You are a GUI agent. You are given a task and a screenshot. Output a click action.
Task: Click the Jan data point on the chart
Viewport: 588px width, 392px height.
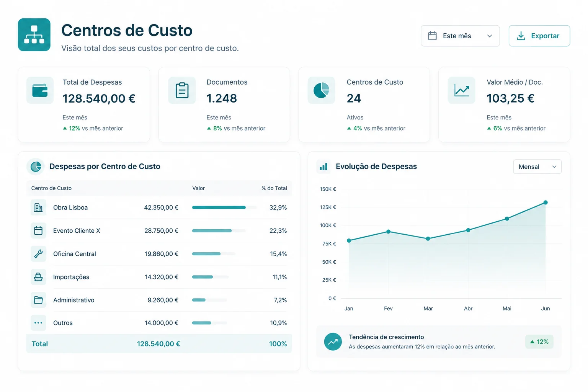click(x=349, y=241)
